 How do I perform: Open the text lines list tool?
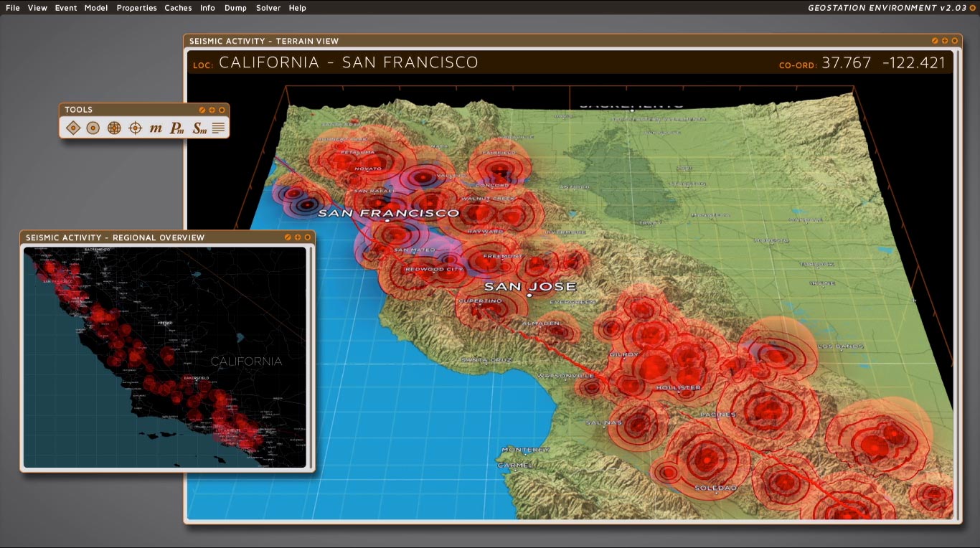pyautogui.click(x=219, y=128)
